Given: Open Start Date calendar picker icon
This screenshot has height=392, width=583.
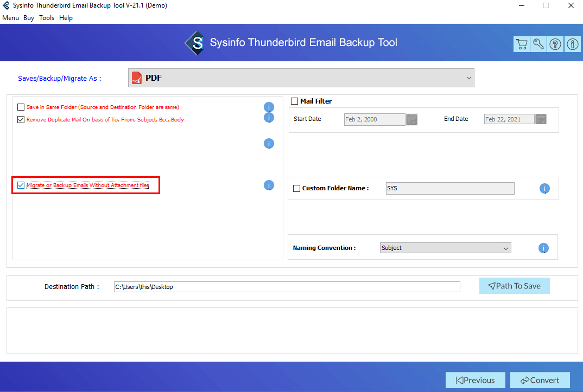Looking at the screenshot, I should pyautogui.click(x=411, y=119).
